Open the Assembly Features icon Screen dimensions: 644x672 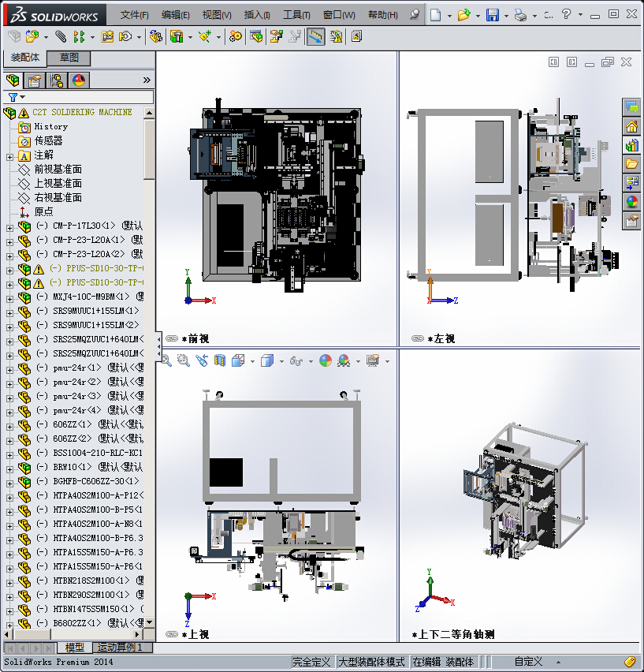(x=177, y=36)
